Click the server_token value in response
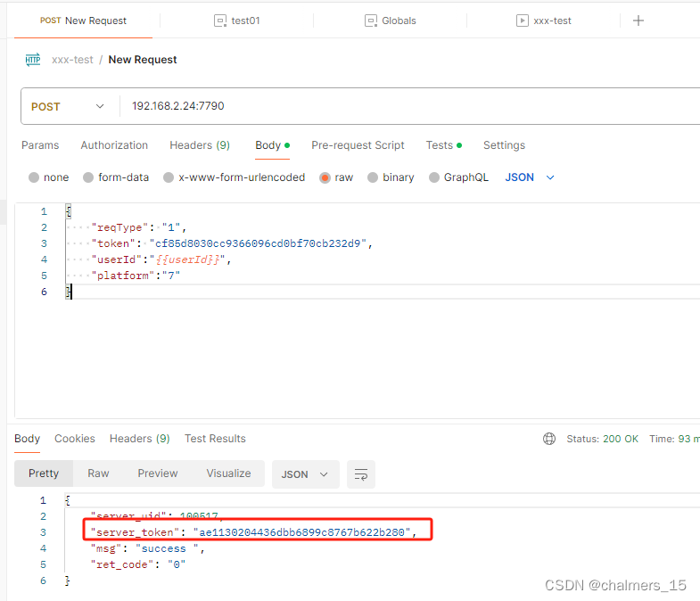700x601 pixels. (x=301, y=532)
